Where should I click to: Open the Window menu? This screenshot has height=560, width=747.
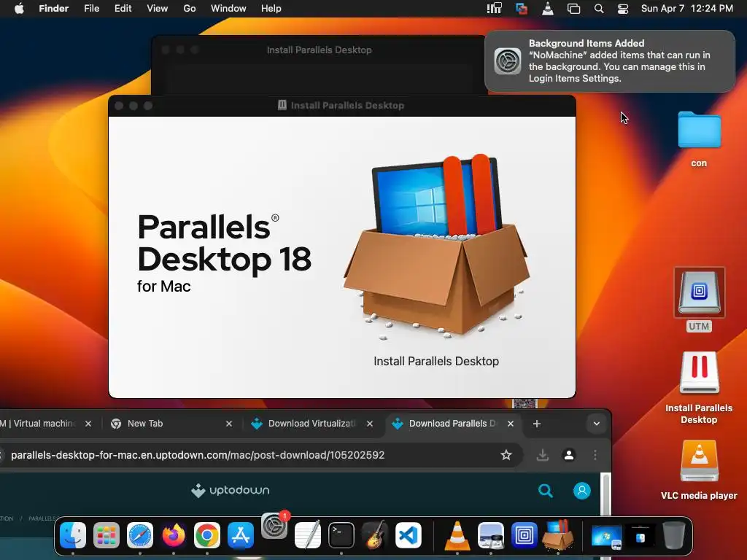pos(228,9)
